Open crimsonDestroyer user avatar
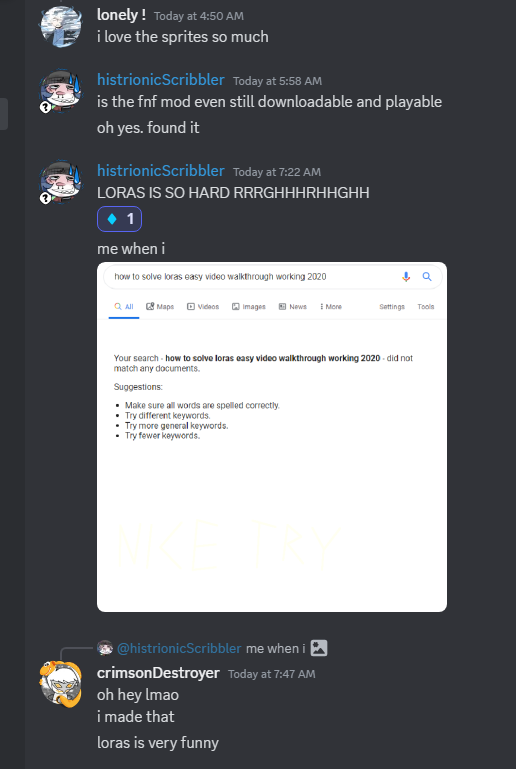516x769 pixels. click(x=61, y=684)
